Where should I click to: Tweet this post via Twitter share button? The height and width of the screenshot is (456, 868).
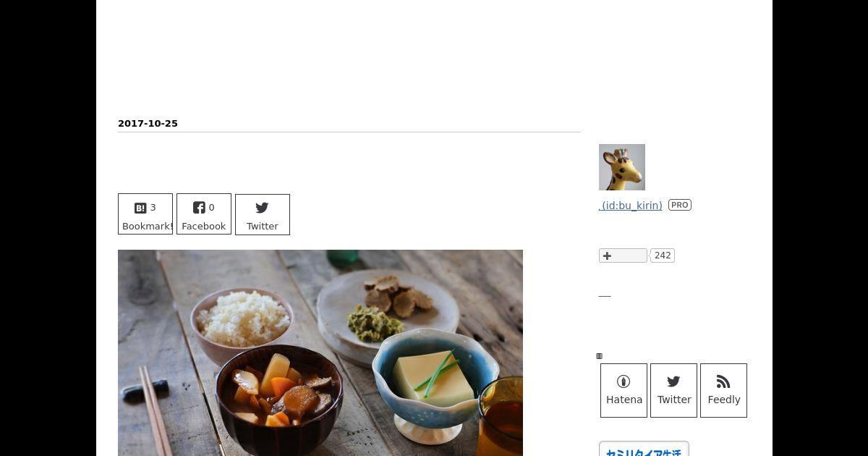pyautogui.click(x=263, y=214)
